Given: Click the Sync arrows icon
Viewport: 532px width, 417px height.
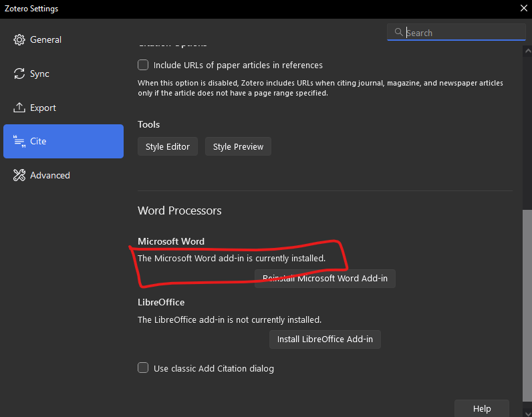Looking at the screenshot, I should click(x=19, y=74).
